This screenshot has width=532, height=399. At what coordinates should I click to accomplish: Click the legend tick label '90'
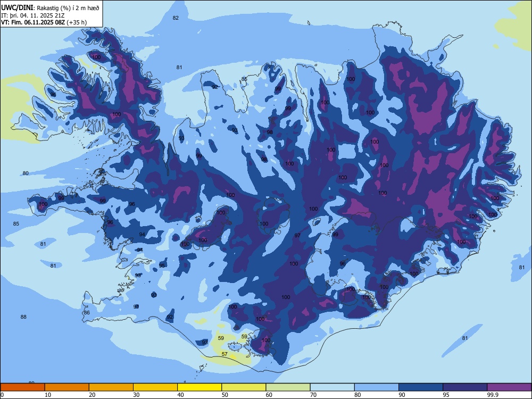tap(402, 395)
